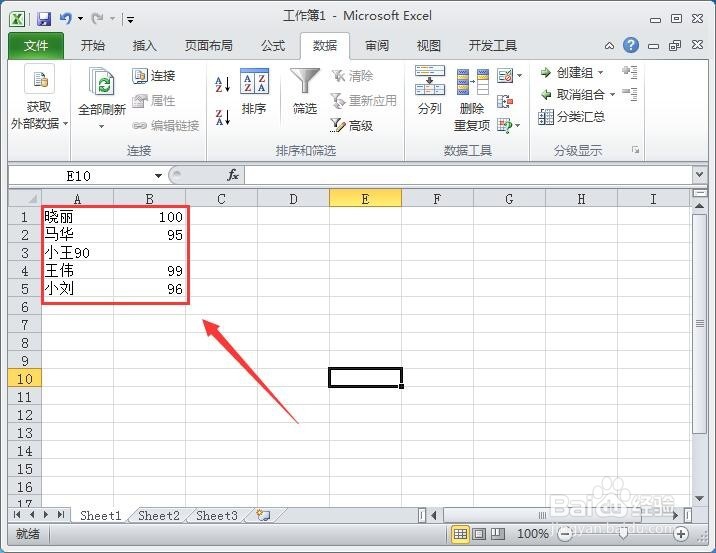Minimize the ribbon with the caret icon
The image size is (716, 553).
[x=610, y=46]
